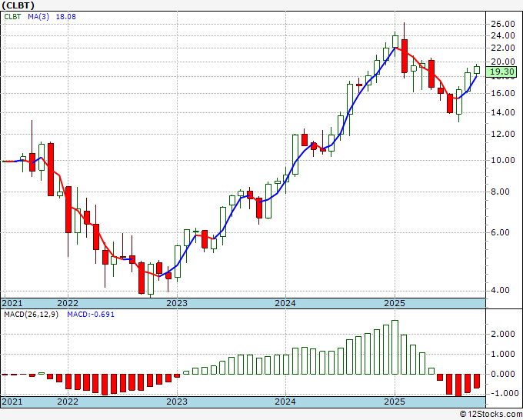
Task: Click the 12Stocks.com copyright link
Action: (491, 415)
